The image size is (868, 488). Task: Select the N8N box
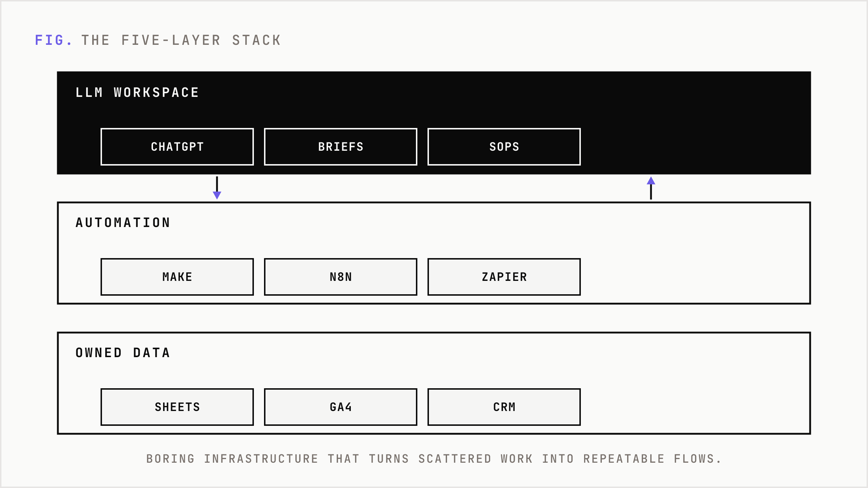pos(341,277)
